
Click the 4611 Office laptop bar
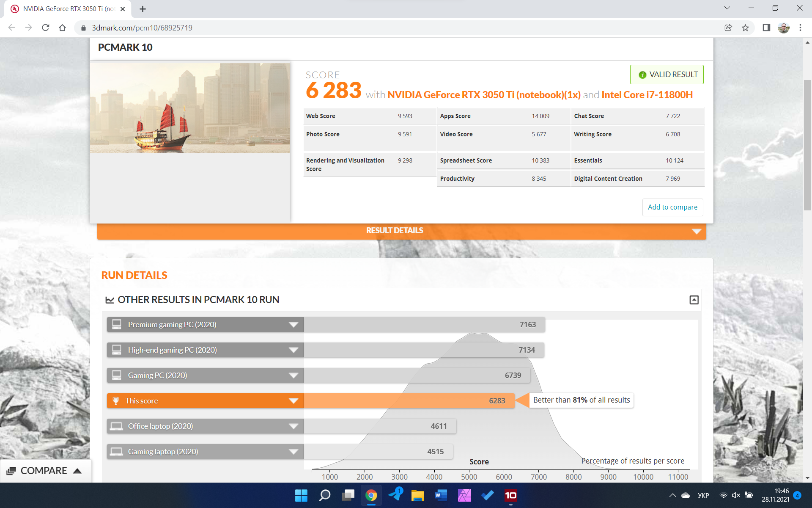point(380,426)
